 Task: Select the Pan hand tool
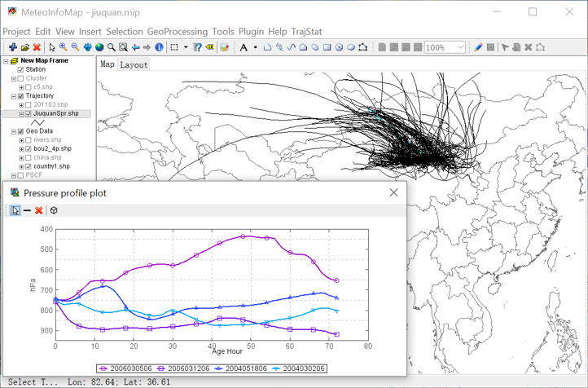pyautogui.click(x=87, y=47)
